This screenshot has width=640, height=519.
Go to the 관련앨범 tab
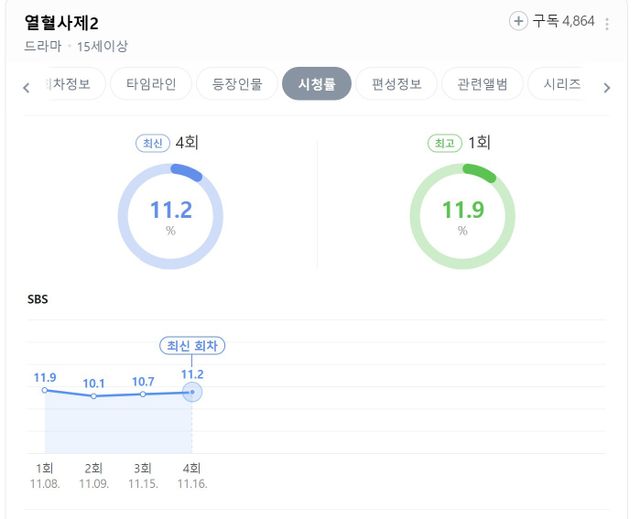[482, 85]
